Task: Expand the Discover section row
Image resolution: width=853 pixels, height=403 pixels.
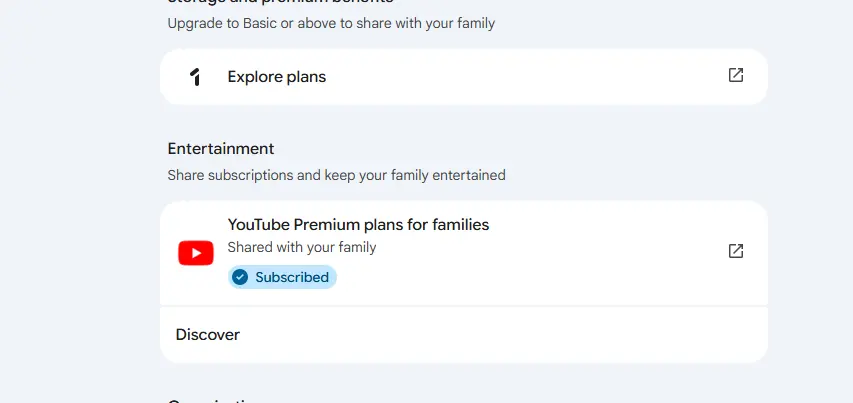Action: (464, 334)
